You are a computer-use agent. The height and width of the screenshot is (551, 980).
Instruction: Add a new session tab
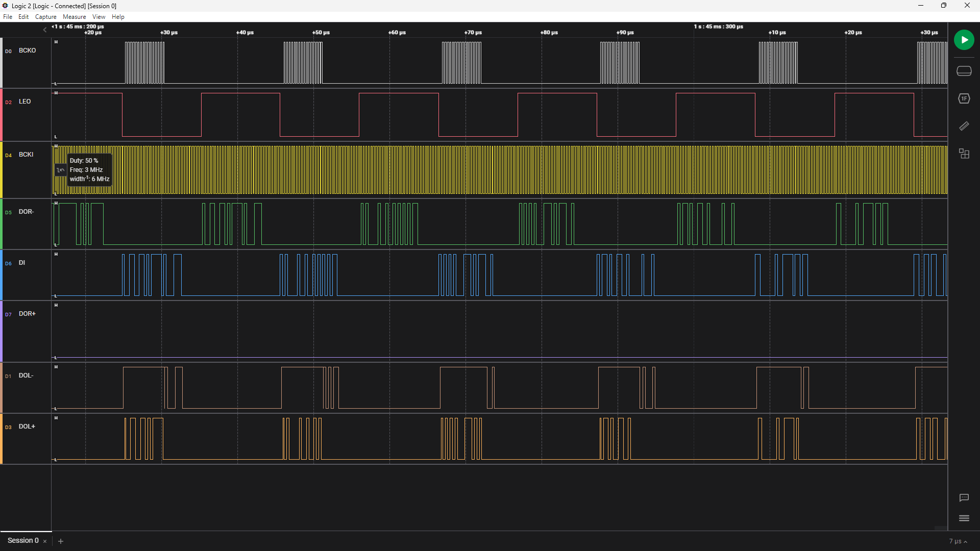click(x=61, y=541)
